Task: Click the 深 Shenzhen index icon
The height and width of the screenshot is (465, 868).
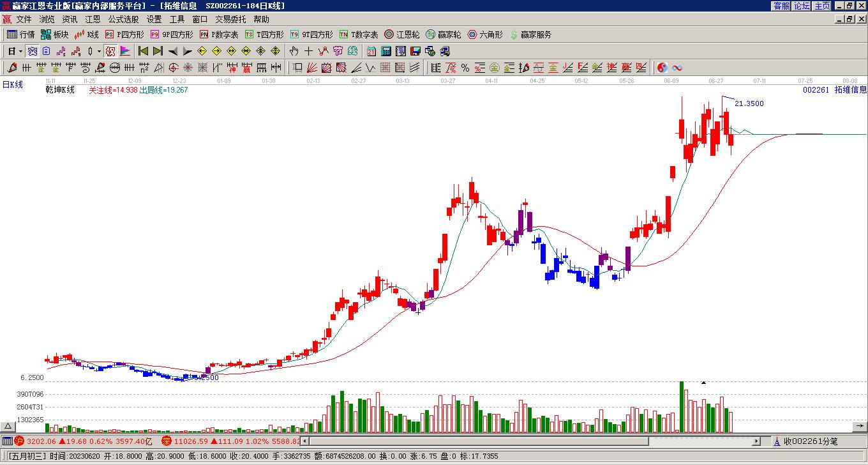Action: pyautogui.click(x=167, y=441)
